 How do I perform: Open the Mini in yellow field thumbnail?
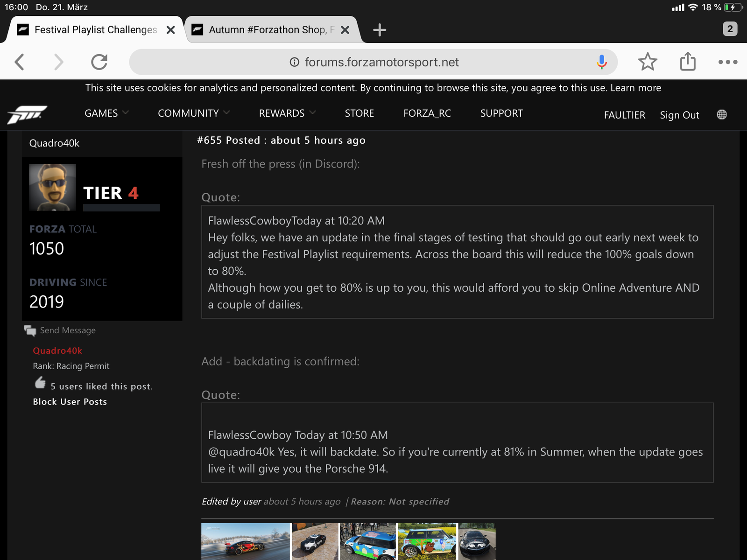pos(427,541)
